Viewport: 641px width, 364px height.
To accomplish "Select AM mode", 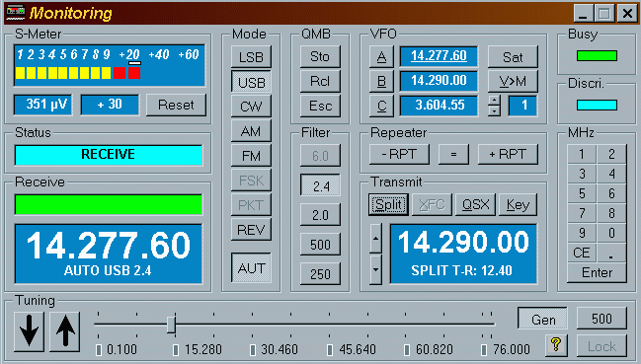I will [251, 131].
